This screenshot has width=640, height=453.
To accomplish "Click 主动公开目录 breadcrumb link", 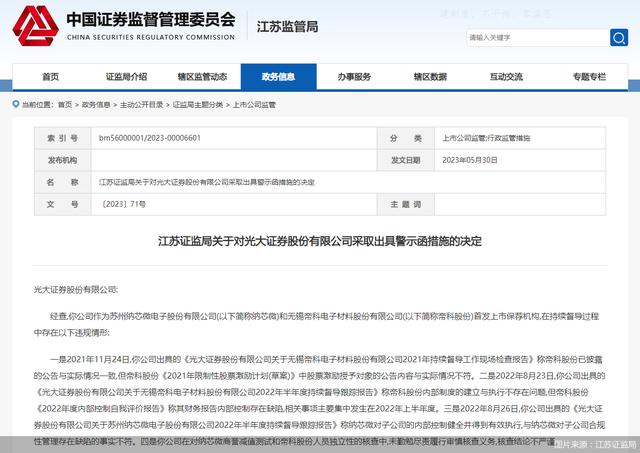I will pyautogui.click(x=141, y=105).
